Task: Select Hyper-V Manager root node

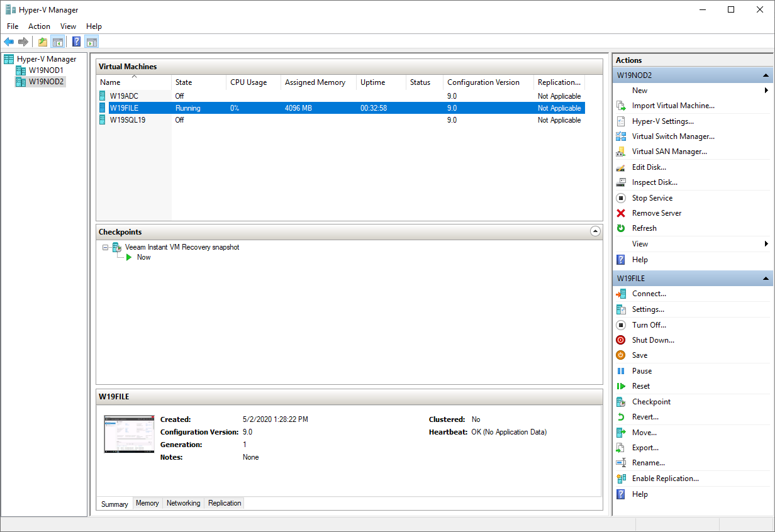Action: (x=47, y=59)
